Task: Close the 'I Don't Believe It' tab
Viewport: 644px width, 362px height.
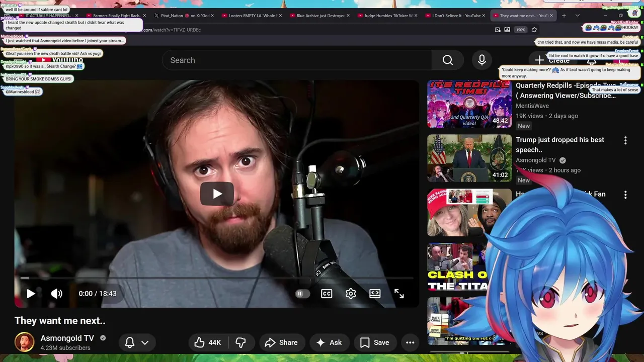Action: (484, 16)
